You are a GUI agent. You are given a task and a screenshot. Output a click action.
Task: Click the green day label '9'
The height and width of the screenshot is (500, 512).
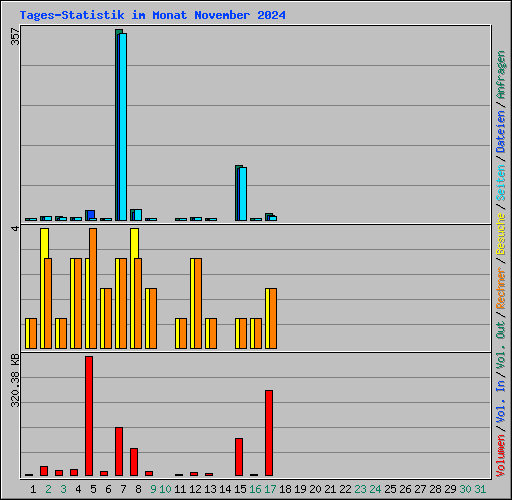tap(153, 489)
